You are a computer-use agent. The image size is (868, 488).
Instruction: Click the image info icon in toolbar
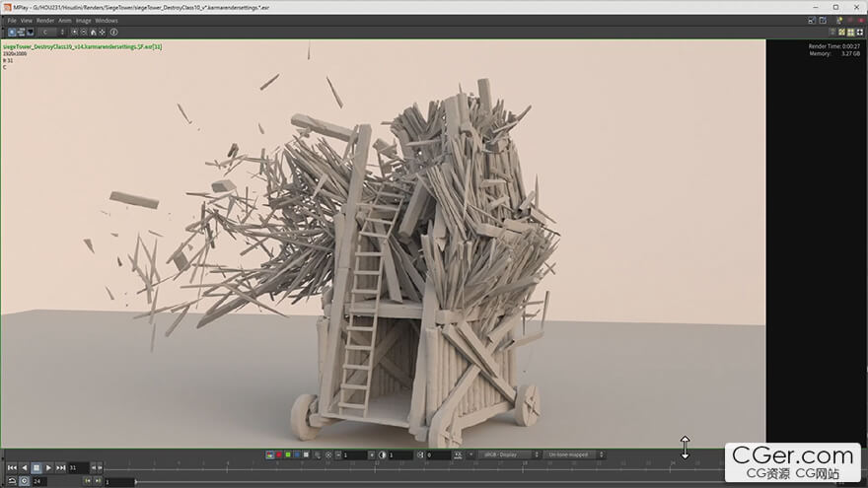pyautogui.click(x=112, y=32)
